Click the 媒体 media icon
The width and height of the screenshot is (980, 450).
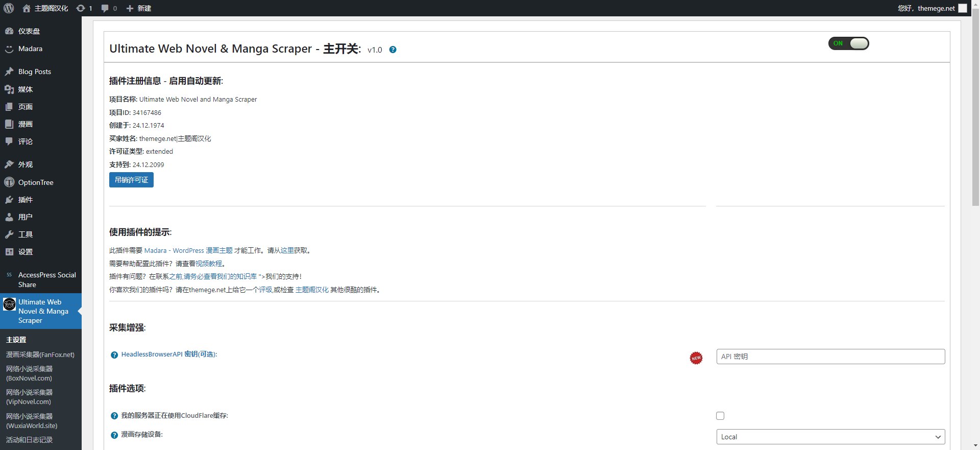point(9,89)
